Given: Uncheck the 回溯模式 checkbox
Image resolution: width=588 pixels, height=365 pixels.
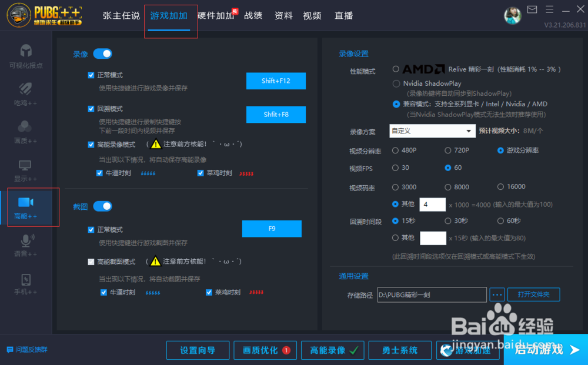Looking at the screenshot, I should pos(91,109).
